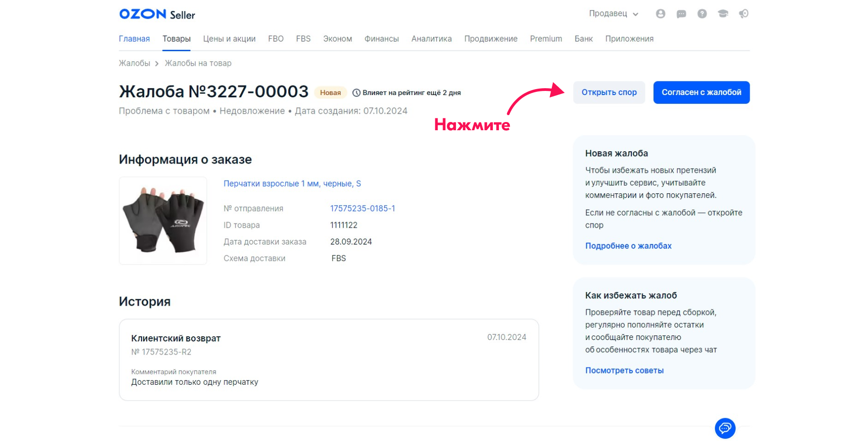Click the Открыть спор button
Screen dimensions: 868x441
click(609, 92)
